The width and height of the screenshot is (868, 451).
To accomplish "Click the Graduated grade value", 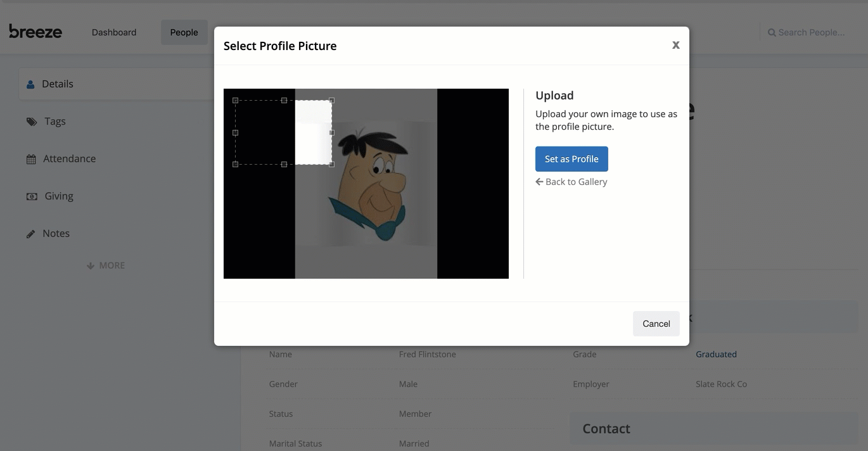I will point(716,354).
